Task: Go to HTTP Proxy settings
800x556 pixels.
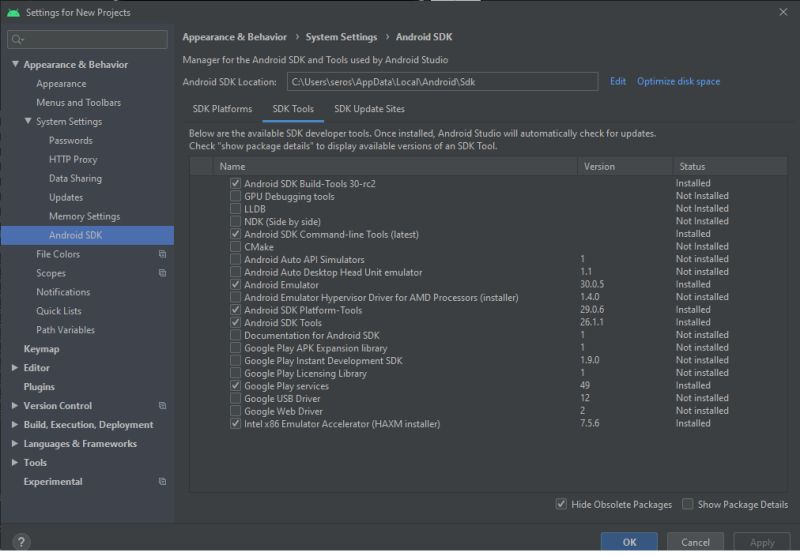Action: coord(73,159)
